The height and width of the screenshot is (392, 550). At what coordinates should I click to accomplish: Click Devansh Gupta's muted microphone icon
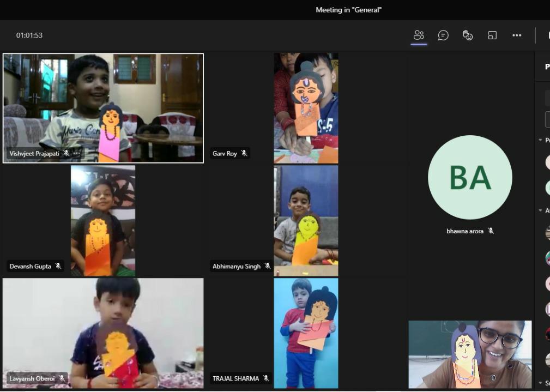pyautogui.click(x=58, y=266)
